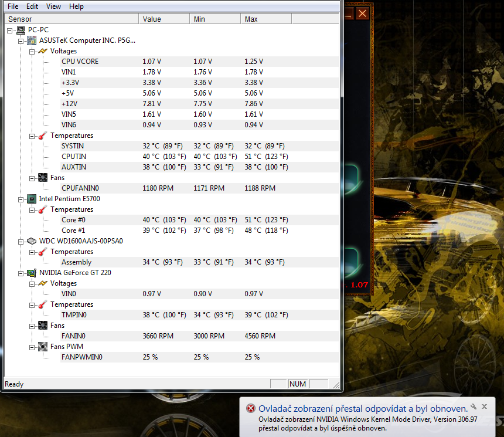Image resolution: width=504 pixels, height=437 pixels.
Task: Select the VIN6 row
Action: (199, 125)
